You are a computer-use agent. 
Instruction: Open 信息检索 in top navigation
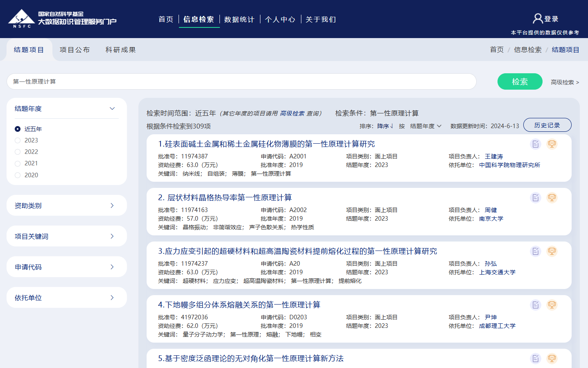[x=199, y=19]
